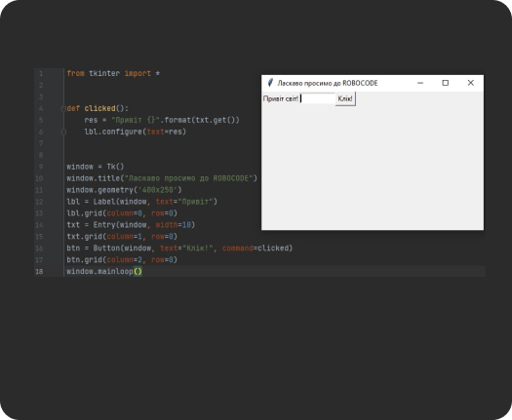
Task: Click line number 9 in the gutter
Action: pyautogui.click(x=41, y=167)
